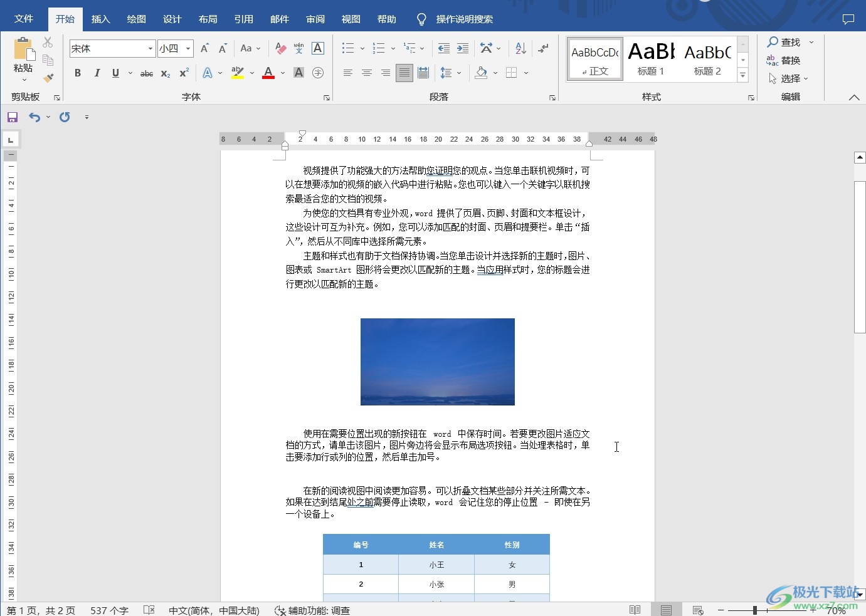Image resolution: width=866 pixels, height=616 pixels.
Task: Click the 替换 replace button
Action: (x=783, y=60)
